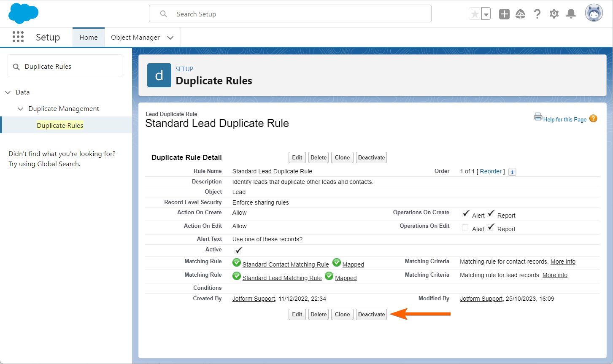Open the user avatar profile menu
The image size is (613, 364).
[x=594, y=13]
